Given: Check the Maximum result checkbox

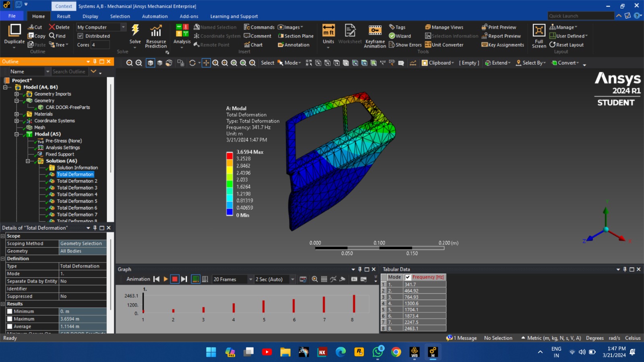Looking at the screenshot, I should click(10, 319).
